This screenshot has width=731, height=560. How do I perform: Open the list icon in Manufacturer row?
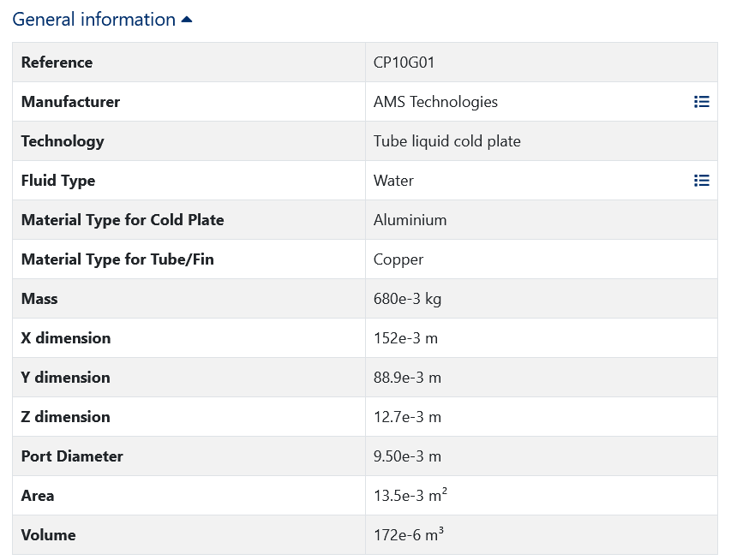coord(701,102)
